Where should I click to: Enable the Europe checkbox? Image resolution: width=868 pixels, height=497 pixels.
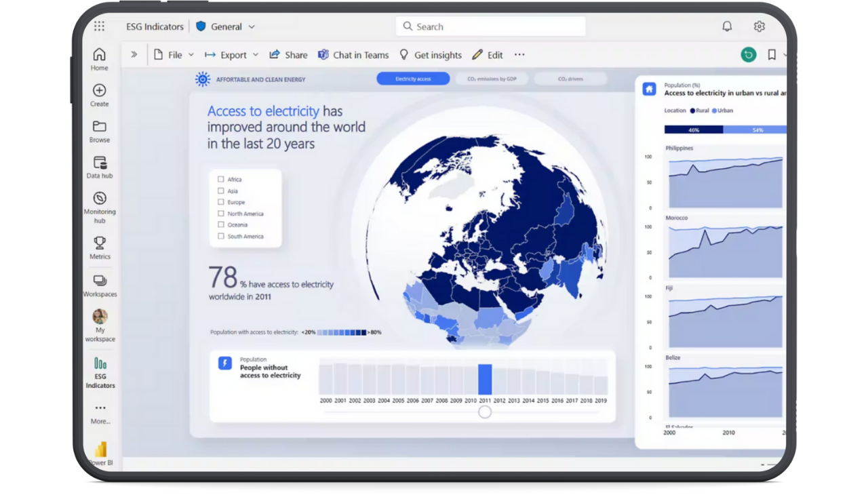pos(220,202)
